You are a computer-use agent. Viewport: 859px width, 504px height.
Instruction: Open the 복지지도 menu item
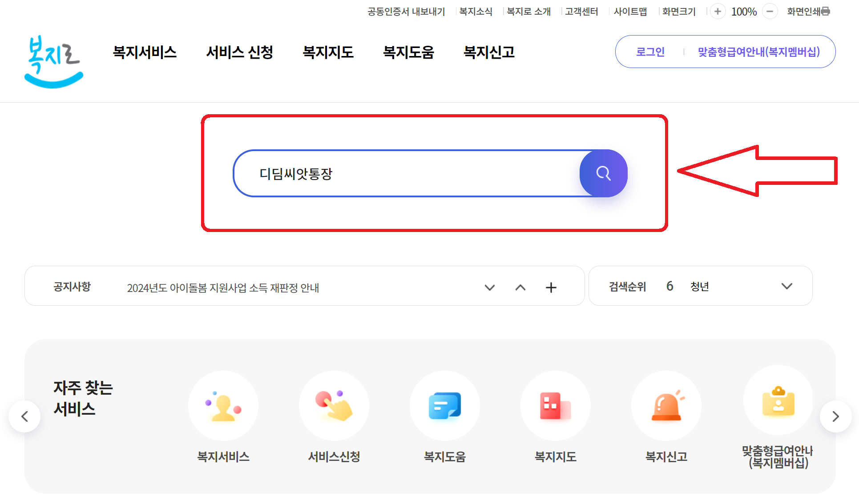pos(328,52)
